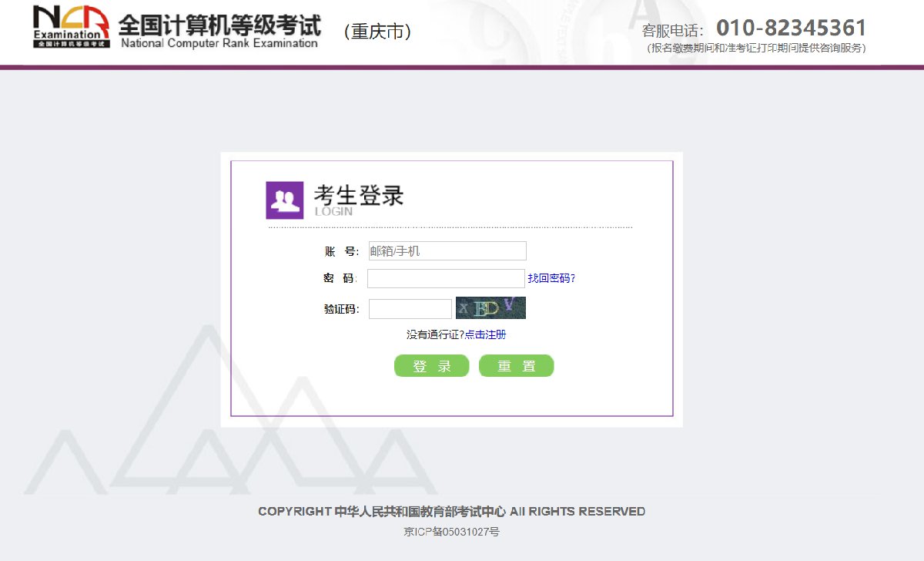Refresh the captcha image
The height and width of the screenshot is (561, 924).
tap(490, 308)
